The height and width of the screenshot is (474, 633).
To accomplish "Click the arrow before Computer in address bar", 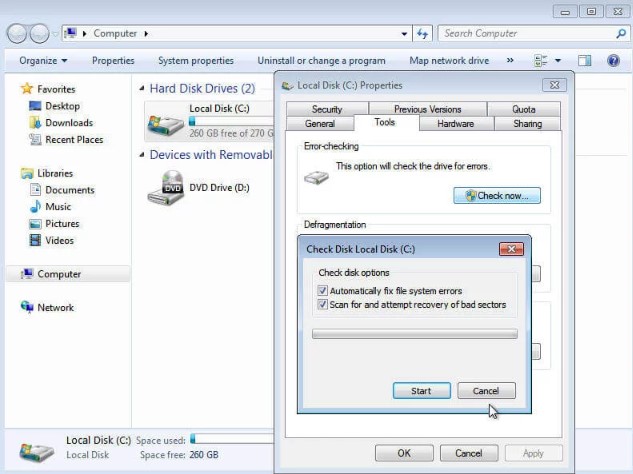I will [84, 34].
